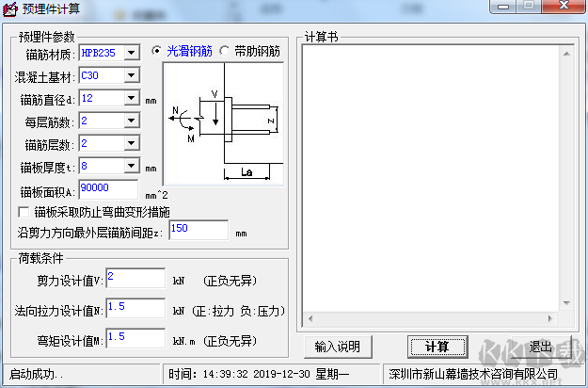Close the 预埋件计算 window
588x388 pixels.
click(564, 6)
